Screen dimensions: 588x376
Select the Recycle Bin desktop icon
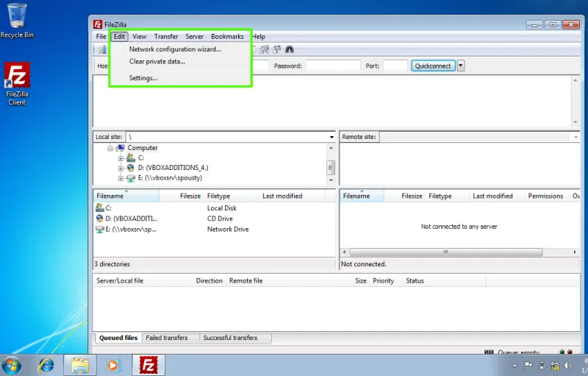pos(17,21)
